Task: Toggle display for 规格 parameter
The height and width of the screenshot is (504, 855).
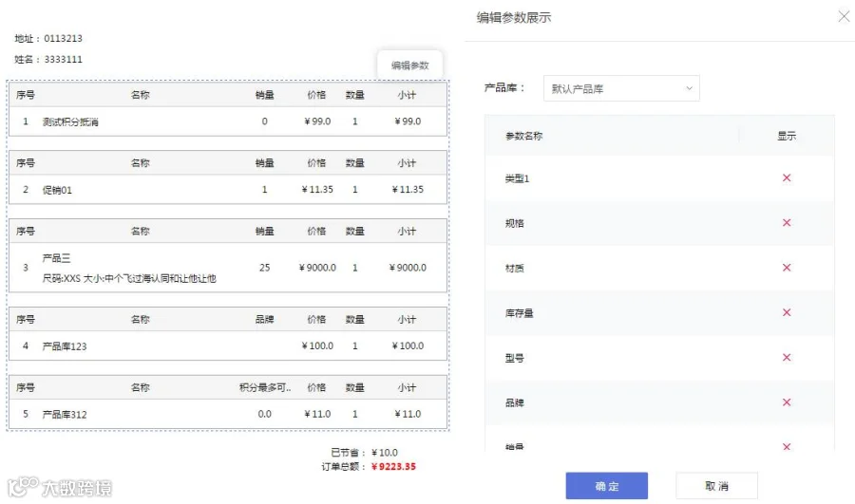Action: pos(787,222)
